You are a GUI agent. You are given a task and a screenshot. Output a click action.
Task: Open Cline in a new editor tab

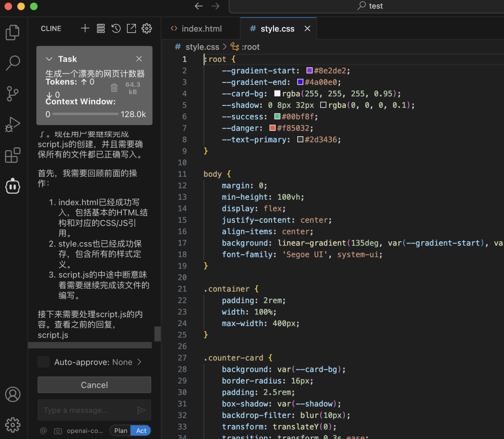click(131, 28)
